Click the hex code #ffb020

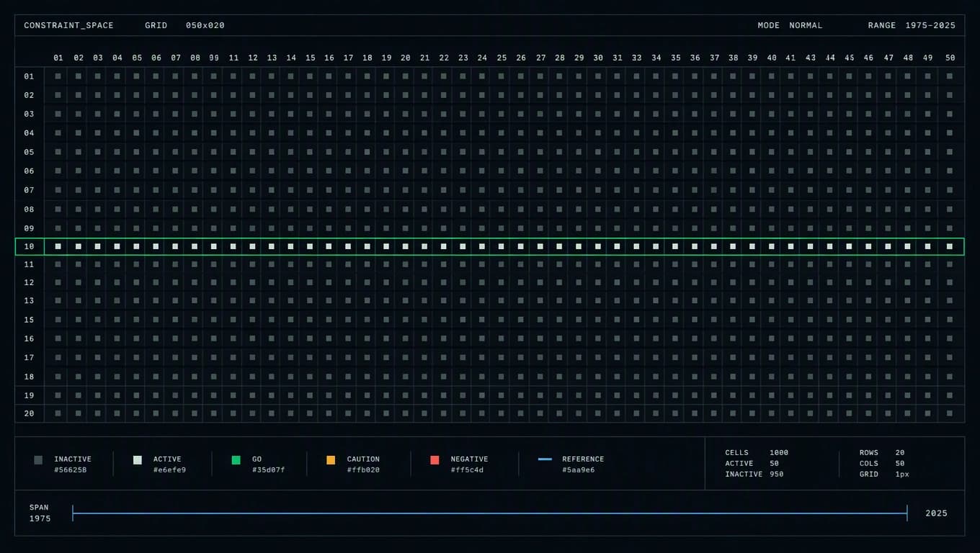click(363, 470)
